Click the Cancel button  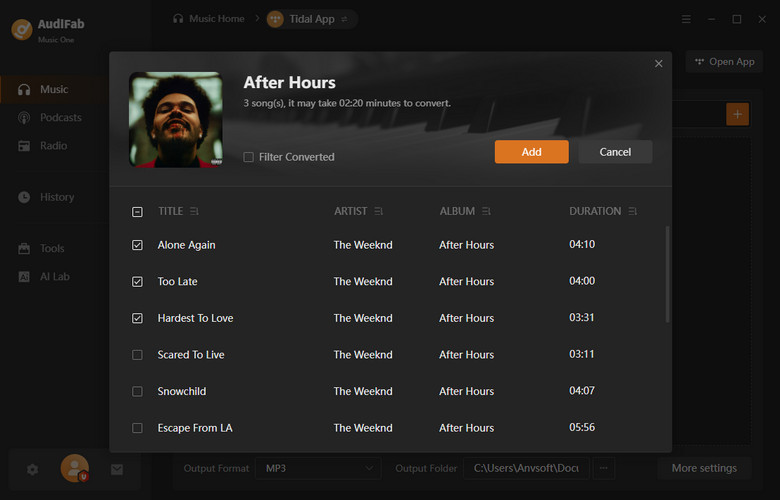pos(615,152)
